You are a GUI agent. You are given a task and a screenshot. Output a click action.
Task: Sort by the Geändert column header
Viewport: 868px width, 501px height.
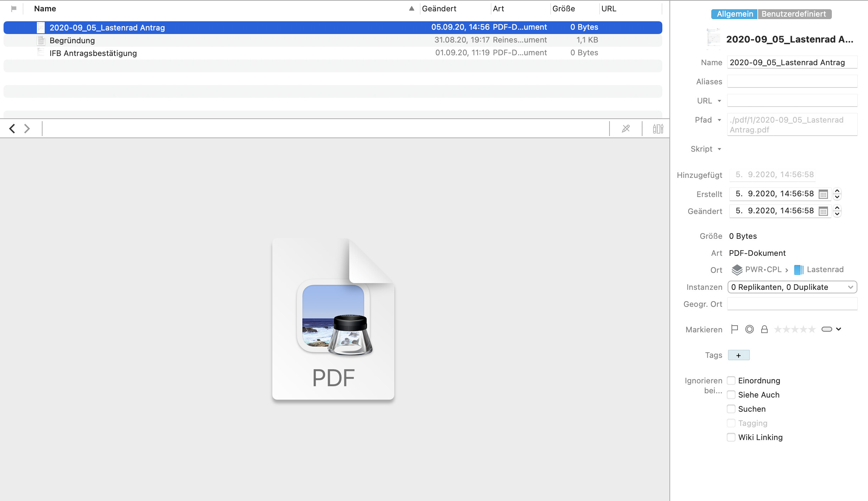(x=439, y=9)
